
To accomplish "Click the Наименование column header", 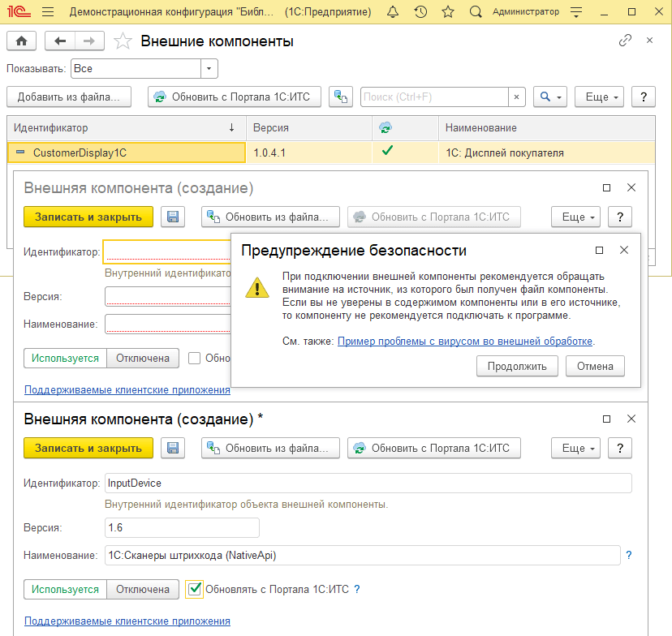I will tap(547, 127).
